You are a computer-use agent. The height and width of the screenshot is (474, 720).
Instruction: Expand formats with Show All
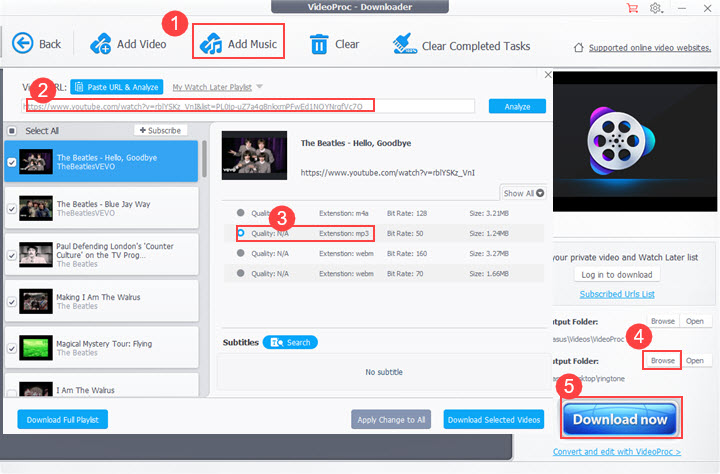coord(523,193)
